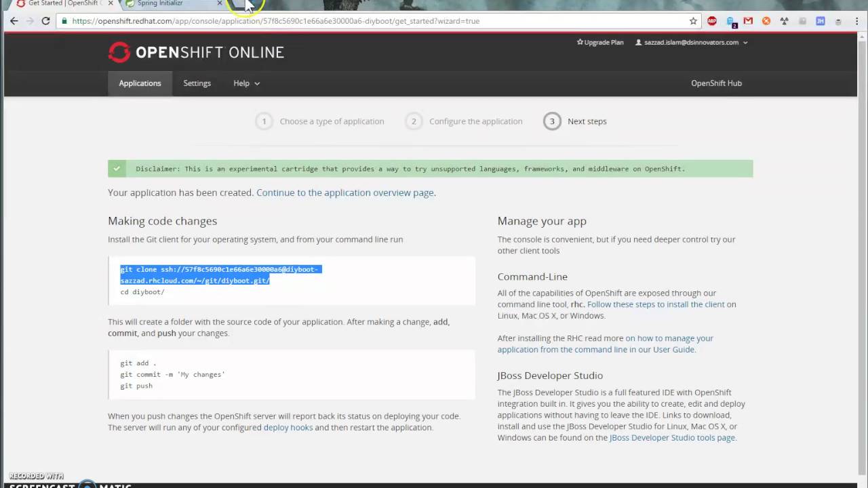The width and height of the screenshot is (868, 488).
Task: Open the Ghostery extension icon with badge 2
Action: [731, 22]
